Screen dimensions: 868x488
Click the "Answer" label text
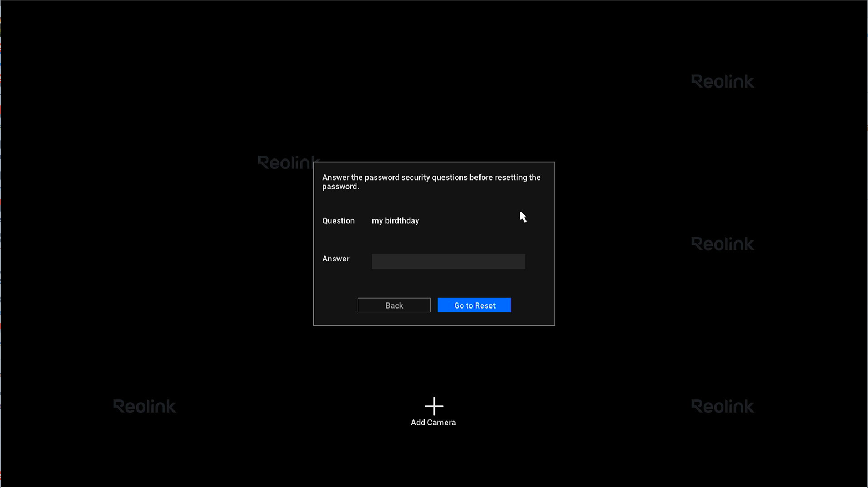pyautogui.click(x=336, y=259)
